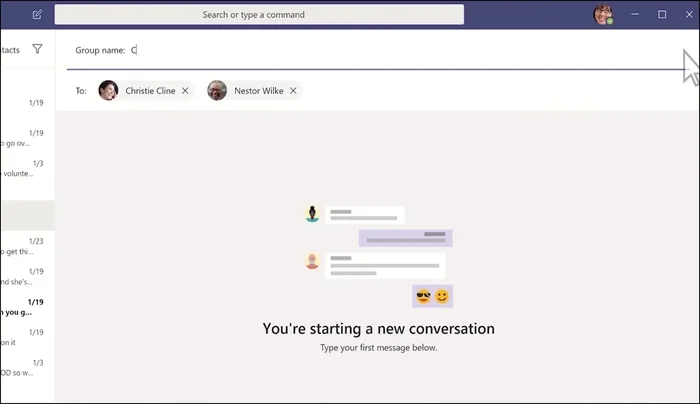The width and height of the screenshot is (700, 404).
Task: Remove Christie Cline from recipients
Action: pyautogui.click(x=185, y=91)
